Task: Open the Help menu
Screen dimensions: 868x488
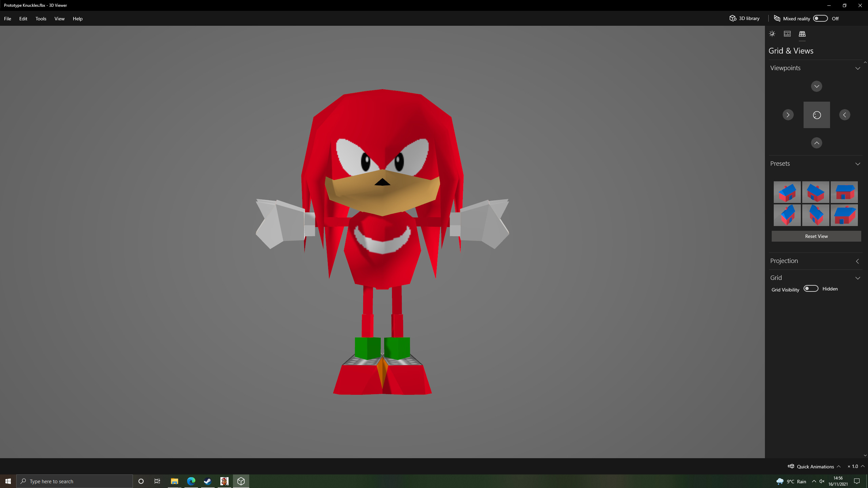Action: (x=77, y=19)
